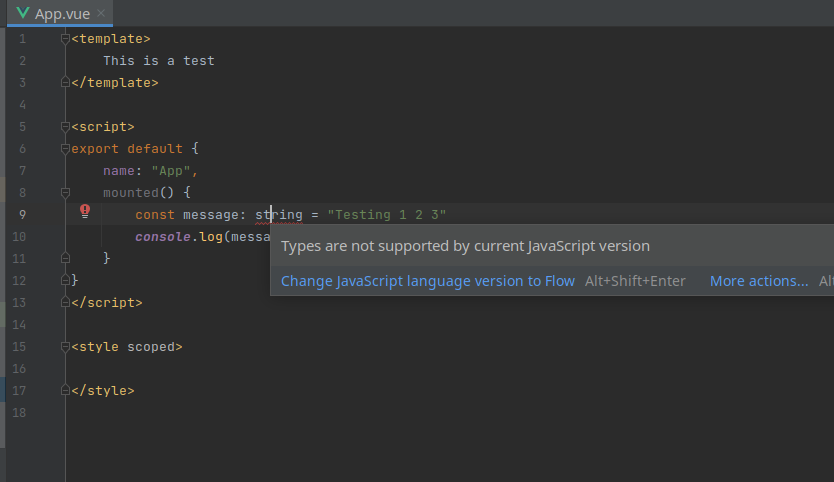
Task: Fold the export default object
Action: click(66, 149)
